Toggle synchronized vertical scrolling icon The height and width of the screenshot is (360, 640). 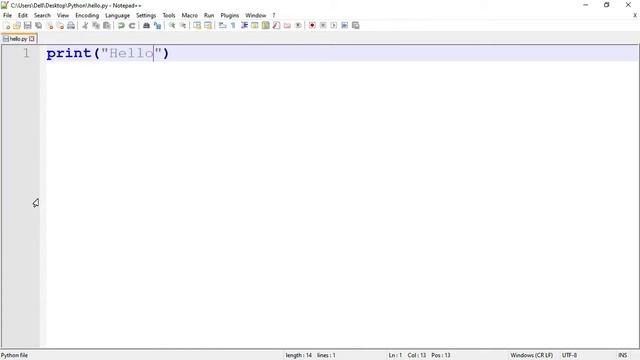197,25
